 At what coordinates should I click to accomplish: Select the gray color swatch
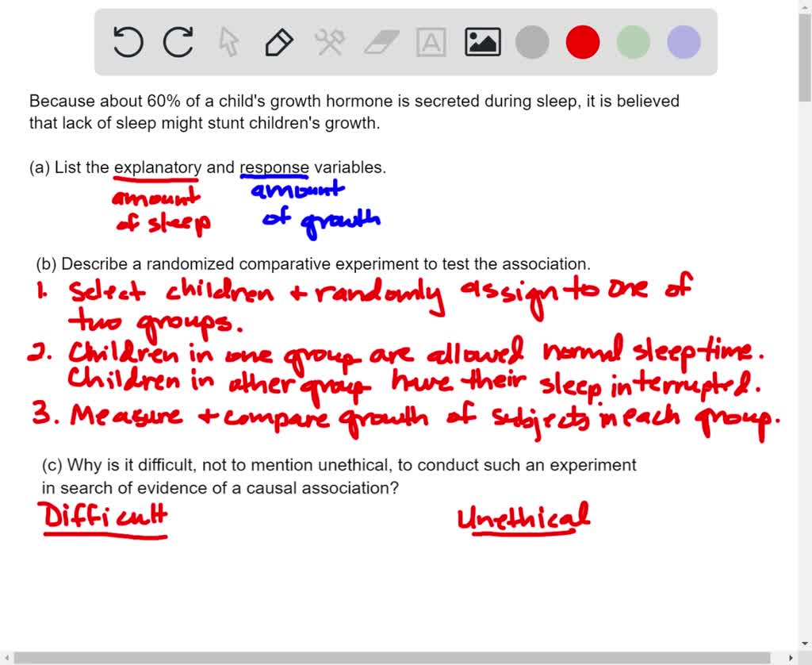click(532, 42)
